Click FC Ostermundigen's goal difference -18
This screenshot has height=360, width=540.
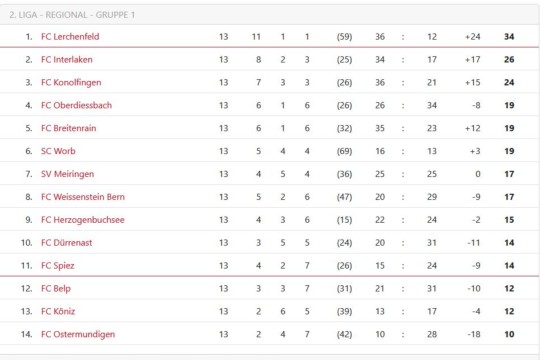[474, 334]
